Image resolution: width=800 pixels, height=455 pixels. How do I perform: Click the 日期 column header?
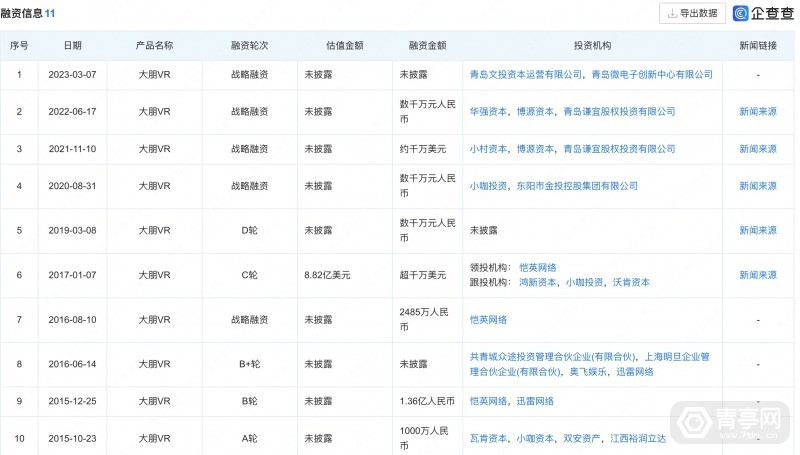click(72, 45)
